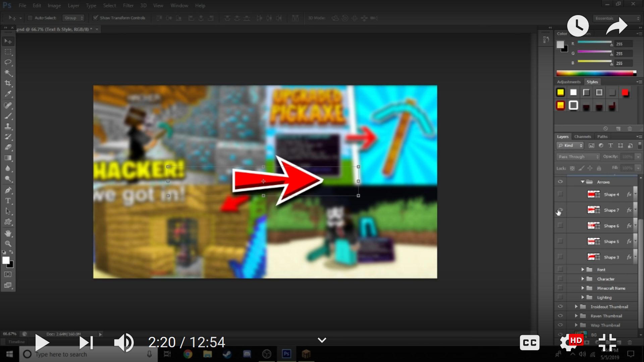This screenshot has width=644, height=362.
Task: Open the Auto-Select Group dropdown
Action: pos(73,18)
